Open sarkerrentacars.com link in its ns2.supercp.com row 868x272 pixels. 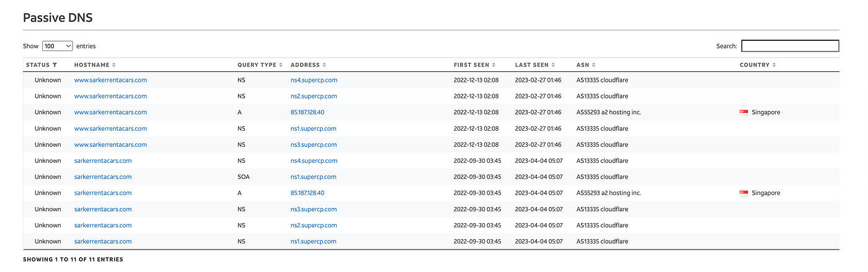(103, 225)
